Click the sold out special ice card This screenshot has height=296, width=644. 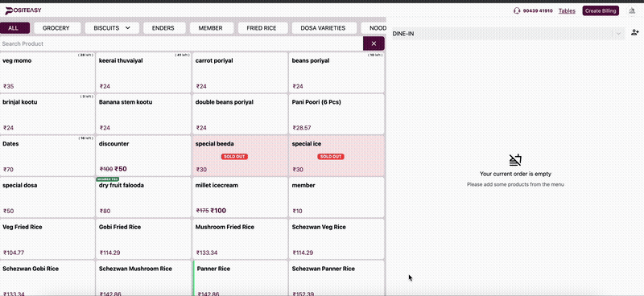[x=336, y=155]
